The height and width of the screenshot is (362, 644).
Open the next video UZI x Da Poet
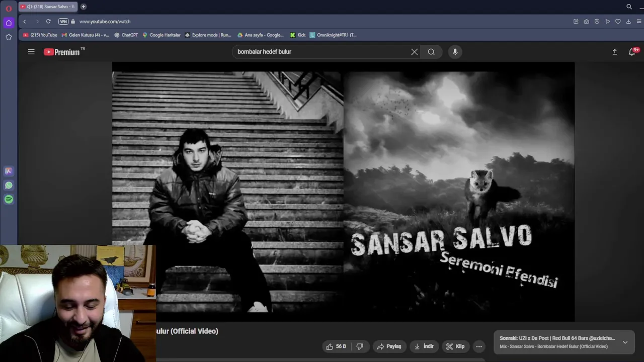(557, 338)
